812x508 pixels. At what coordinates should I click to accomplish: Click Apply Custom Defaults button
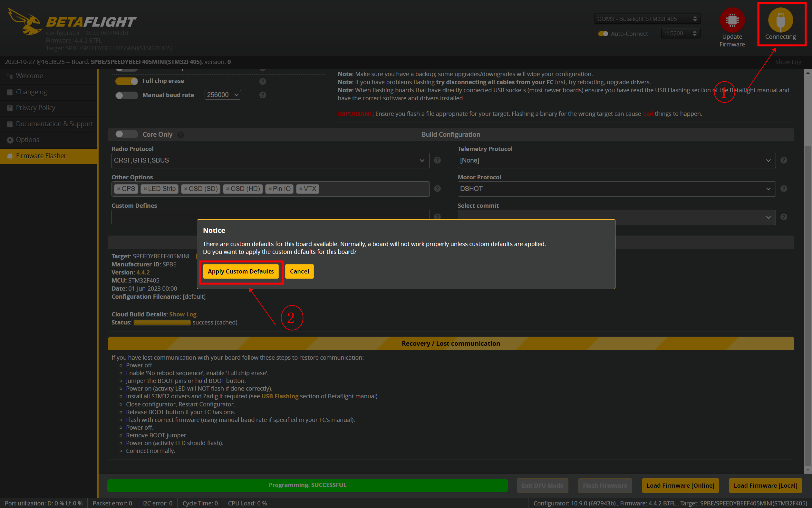pyautogui.click(x=241, y=272)
